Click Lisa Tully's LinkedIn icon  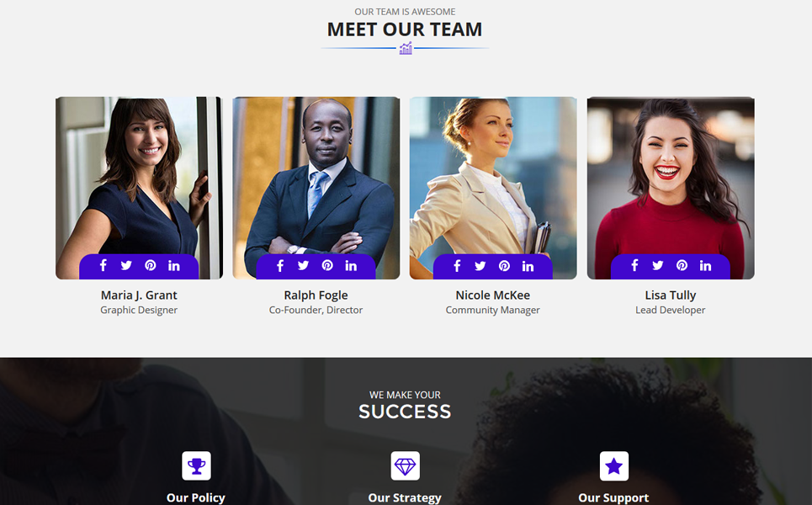click(x=705, y=266)
